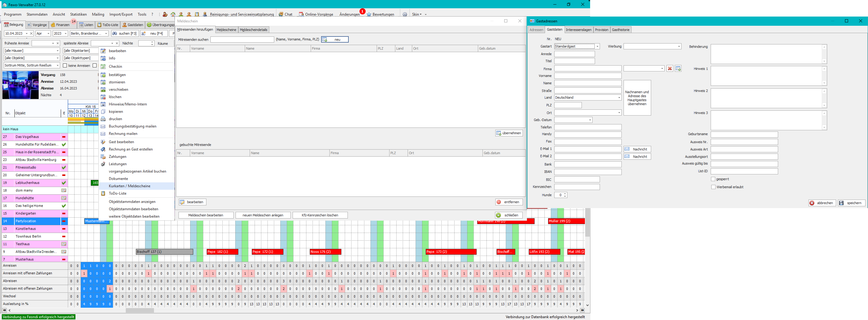868x320 pixels.
Task: Click the Checkin calendar icon in context menu
Action: point(103,66)
